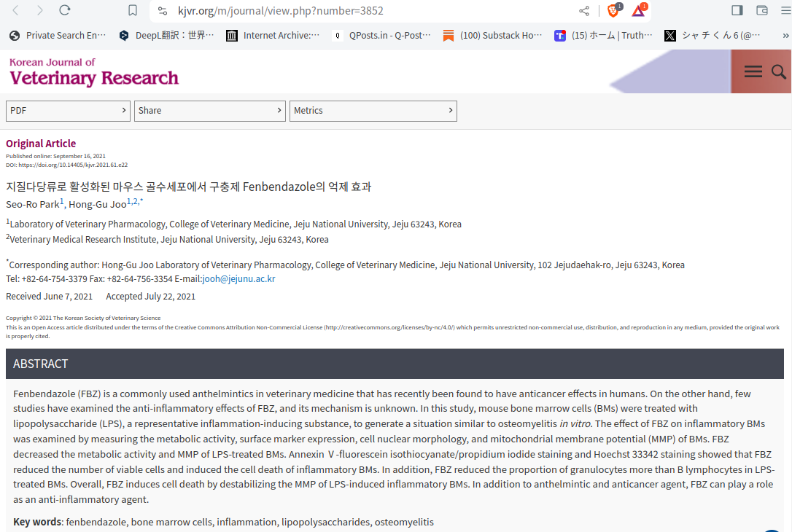Toggle the browser sidebar panel icon

tap(737, 10)
